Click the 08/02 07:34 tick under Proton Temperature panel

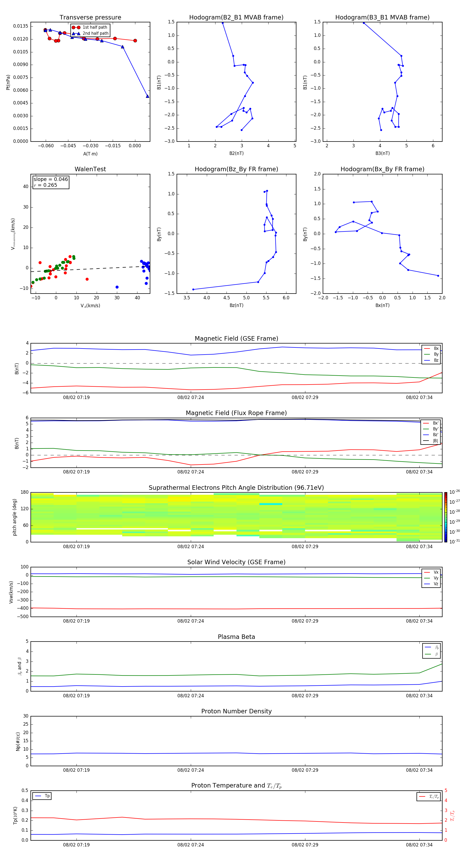[419, 845]
